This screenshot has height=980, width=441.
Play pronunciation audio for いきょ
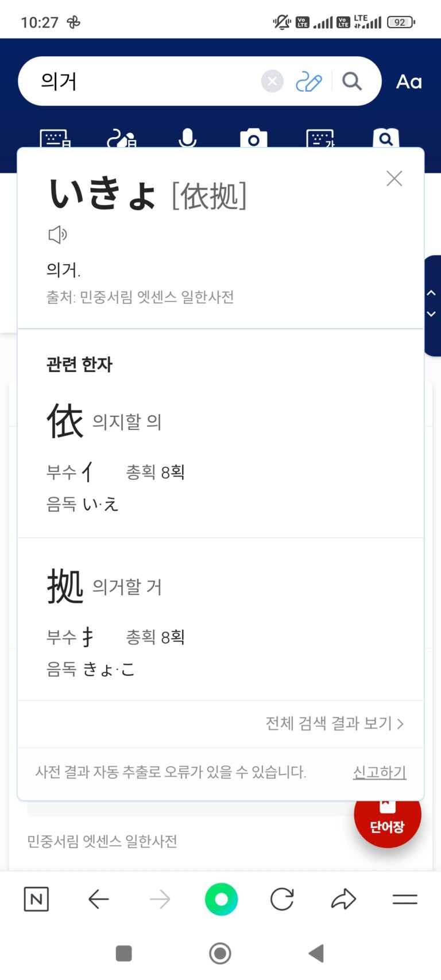(57, 234)
